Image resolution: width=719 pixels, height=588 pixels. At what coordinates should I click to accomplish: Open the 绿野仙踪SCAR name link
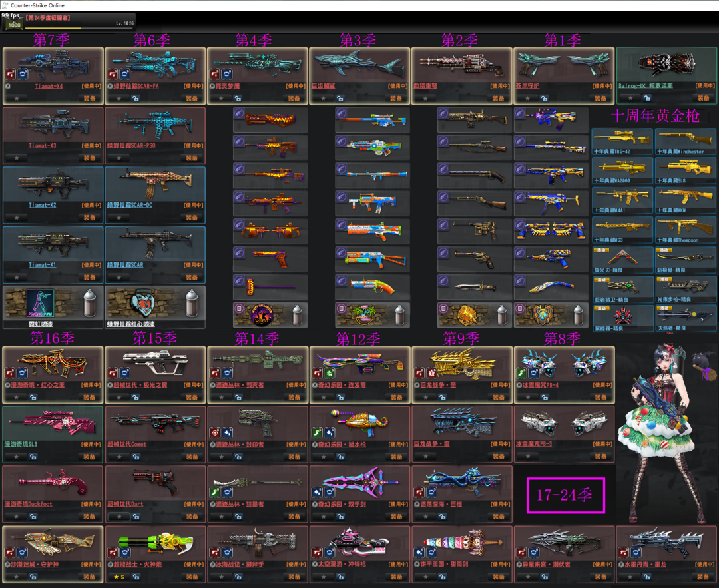coord(124,264)
